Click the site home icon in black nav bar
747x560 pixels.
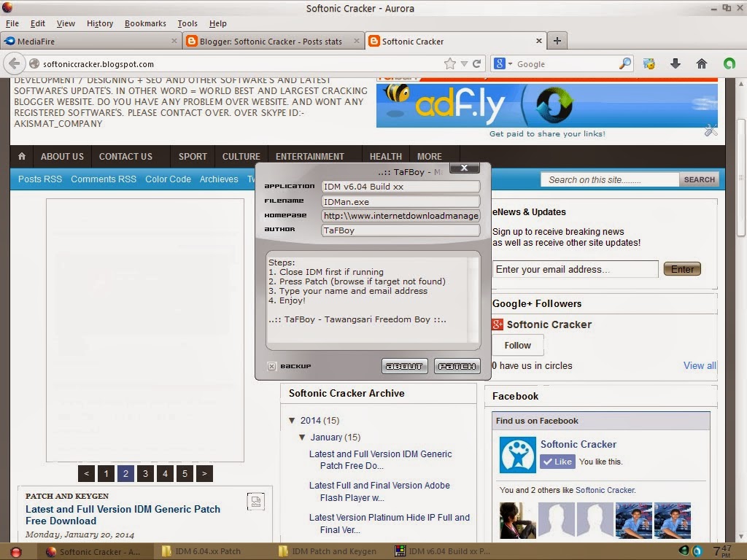tap(21, 156)
